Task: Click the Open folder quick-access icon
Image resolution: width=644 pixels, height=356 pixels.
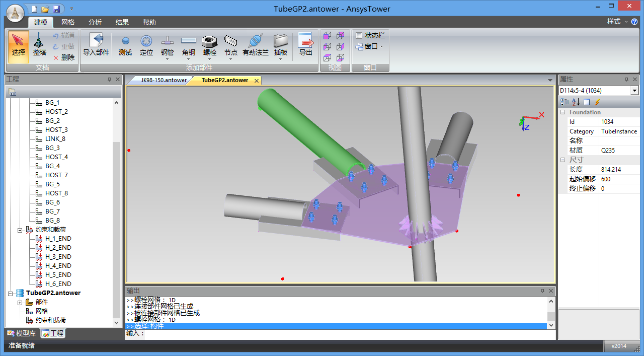Action: [x=45, y=9]
